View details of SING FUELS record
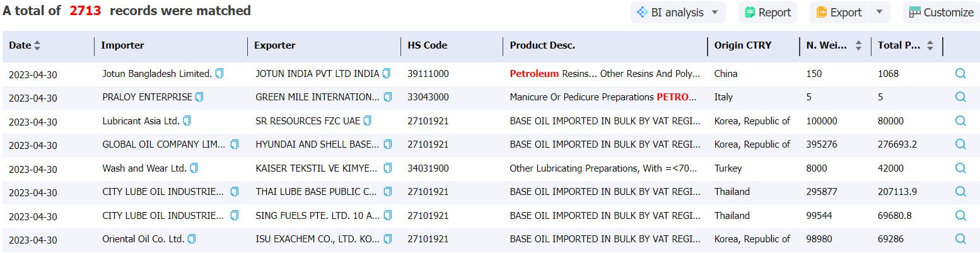Viewport: 980px width, 253px height. point(960,216)
